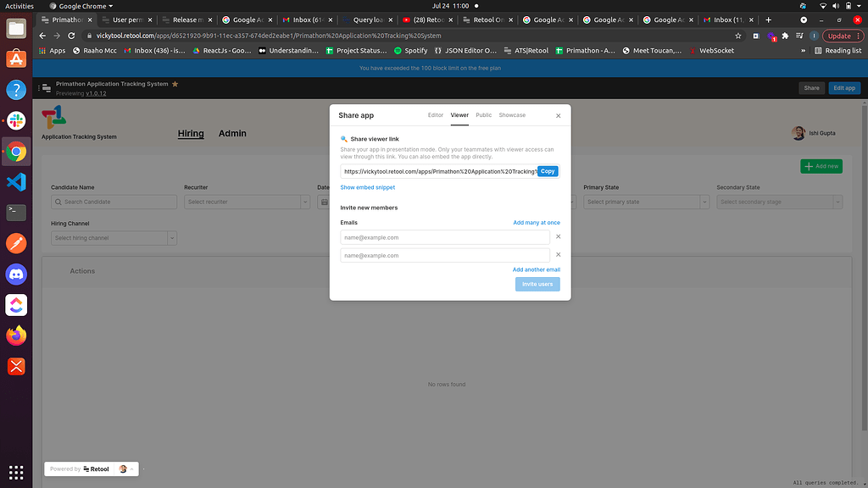
Task: Remove the second email input row
Action: pyautogui.click(x=558, y=255)
